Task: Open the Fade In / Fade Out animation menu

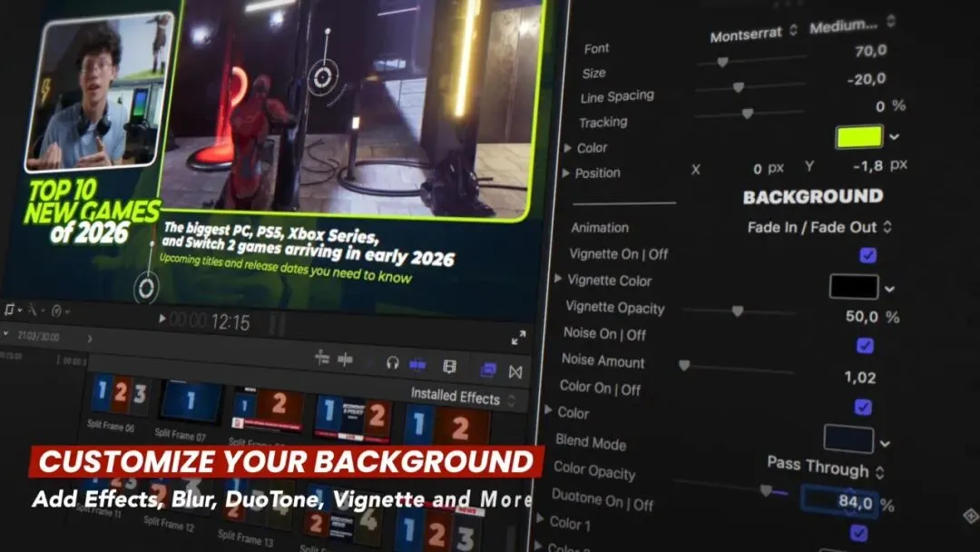Action: [x=819, y=227]
